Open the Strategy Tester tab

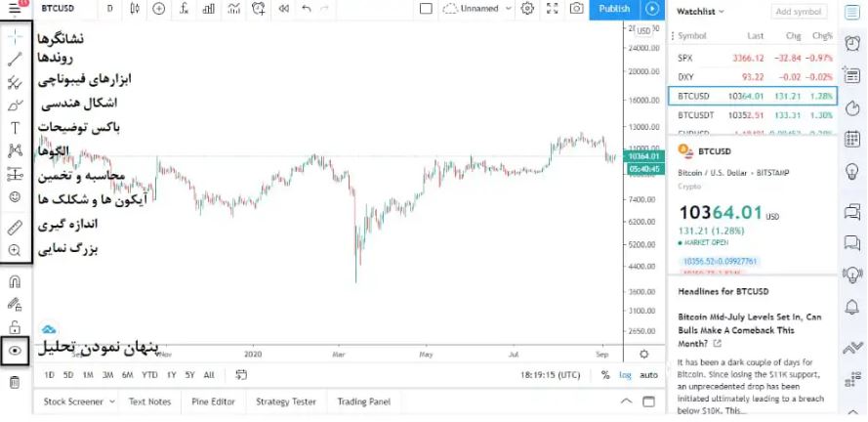pos(286,401)
